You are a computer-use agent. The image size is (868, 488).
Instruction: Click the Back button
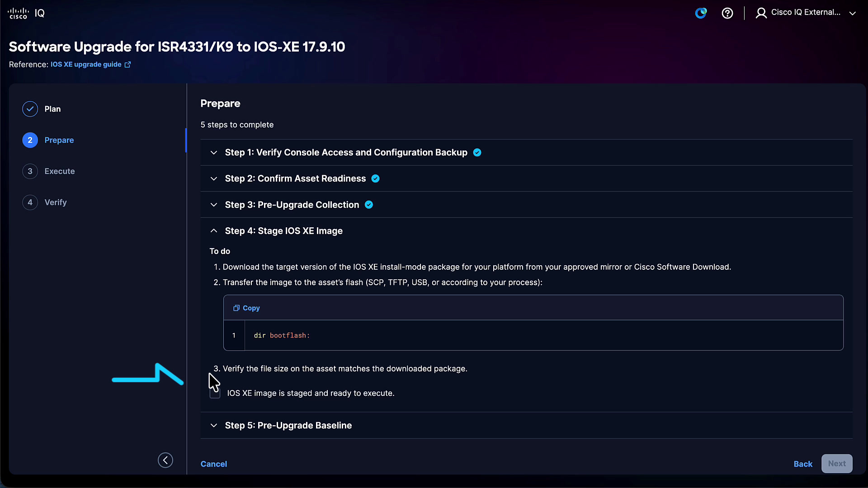click(x=803, y=464)
